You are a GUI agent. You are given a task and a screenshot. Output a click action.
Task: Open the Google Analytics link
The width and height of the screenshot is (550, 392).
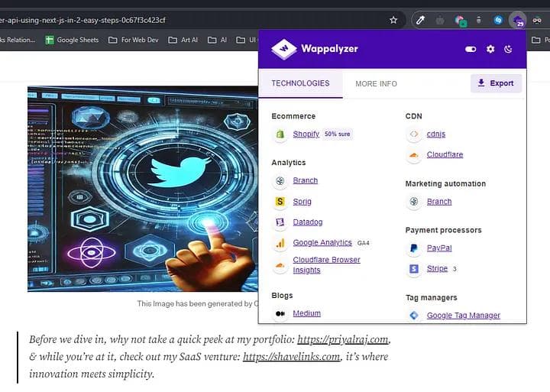click(x=322, y=242)
